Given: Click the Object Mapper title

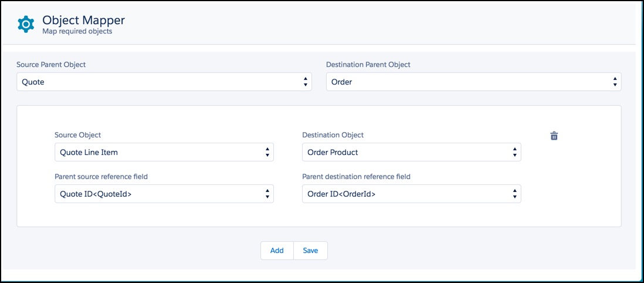Looking at the screenshot, I should tap(83, 20).
